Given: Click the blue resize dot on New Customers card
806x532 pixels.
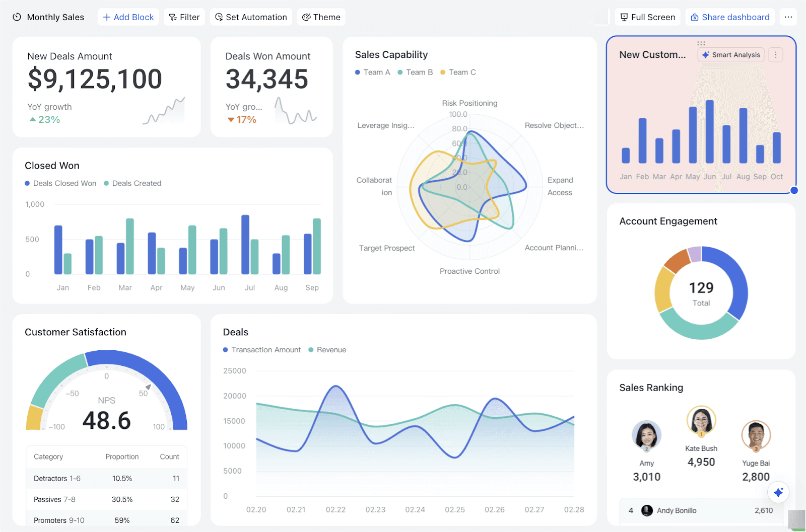Looking at the screenshot, I should click(x=794, y=190).
